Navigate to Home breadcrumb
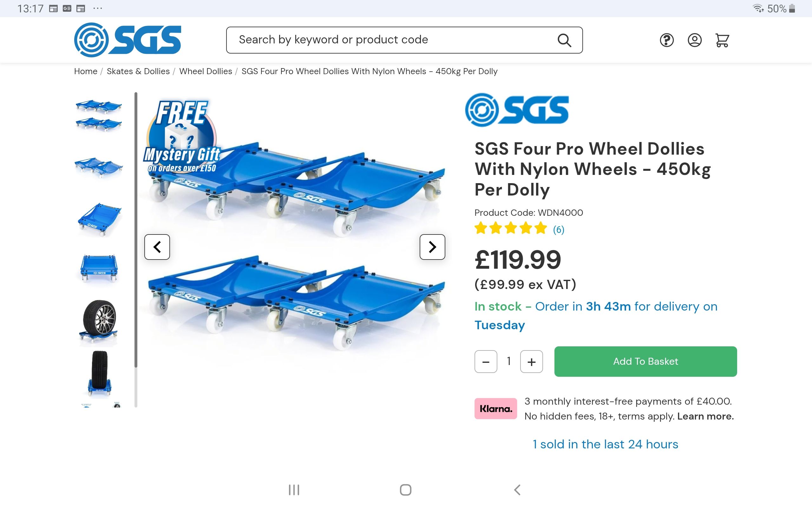 [86, 71]
